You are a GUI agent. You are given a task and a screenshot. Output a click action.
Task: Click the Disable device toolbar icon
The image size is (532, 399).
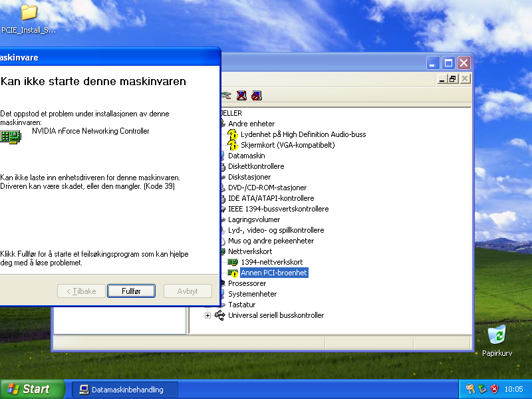click(257, 96)
